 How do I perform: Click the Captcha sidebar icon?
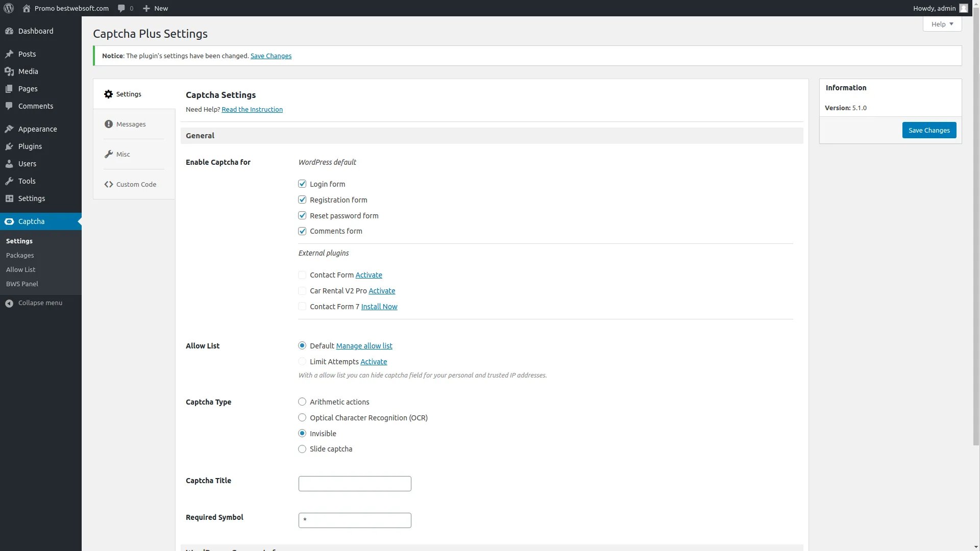[x=9, y=221]
